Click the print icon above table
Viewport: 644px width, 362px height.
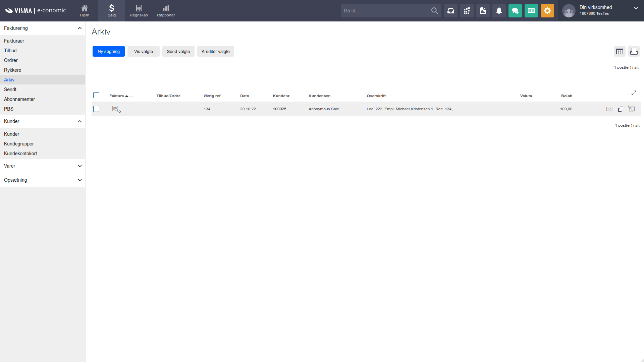pyautogui.click(x=634, y=51)
